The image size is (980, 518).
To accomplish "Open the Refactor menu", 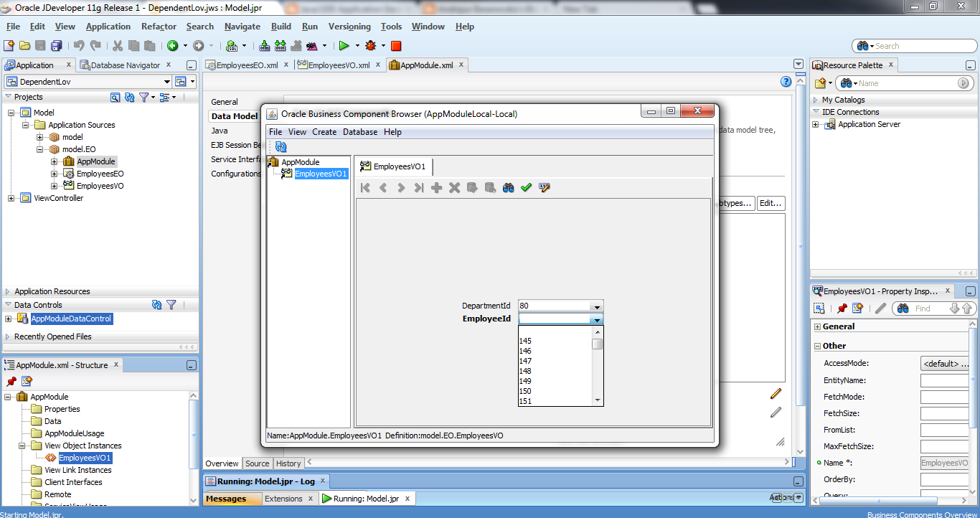I will tap(159, 27).
